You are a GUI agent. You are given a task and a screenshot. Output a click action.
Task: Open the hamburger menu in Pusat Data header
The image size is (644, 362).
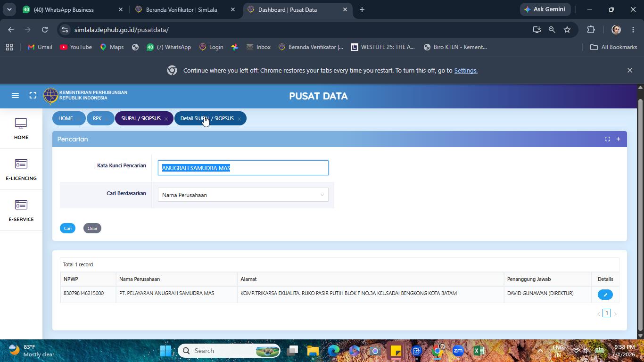coord(15,96)
